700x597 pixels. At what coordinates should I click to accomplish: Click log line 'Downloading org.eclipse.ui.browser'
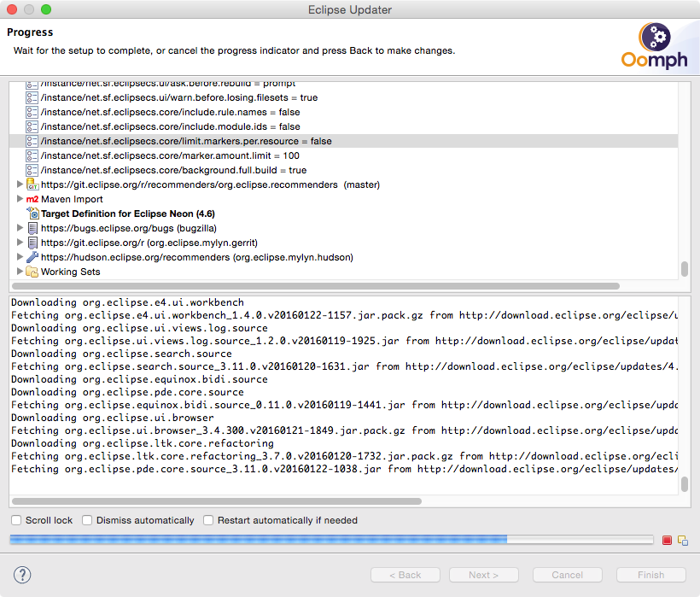[x=113, y=418]
